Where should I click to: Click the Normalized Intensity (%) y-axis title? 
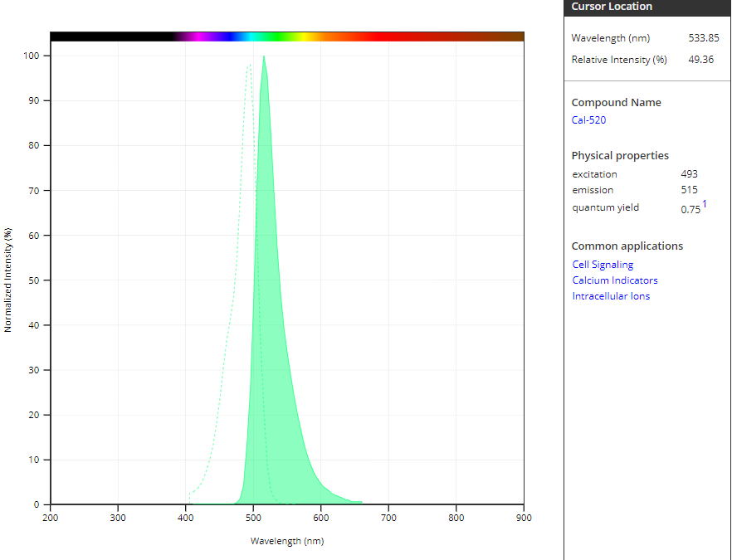point(8,280)
